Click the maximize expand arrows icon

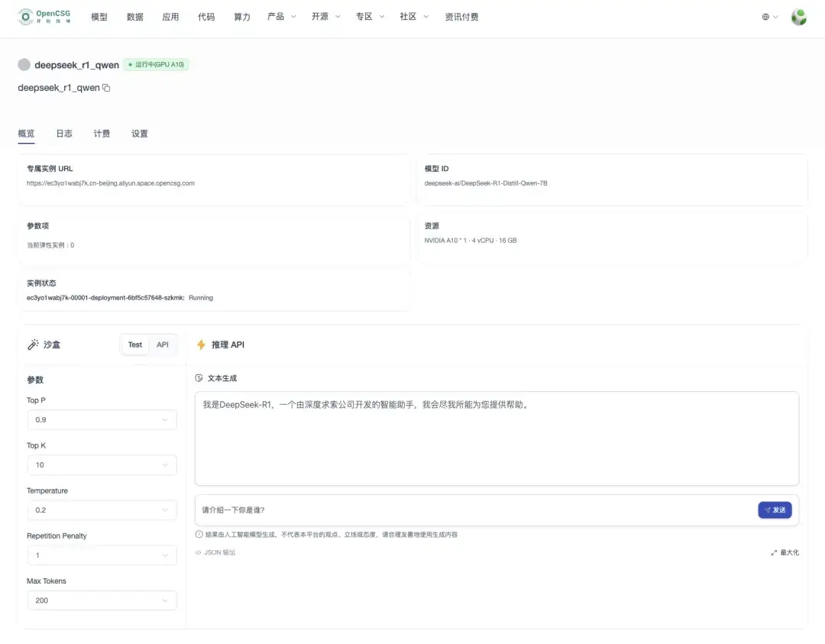[774, 552]
